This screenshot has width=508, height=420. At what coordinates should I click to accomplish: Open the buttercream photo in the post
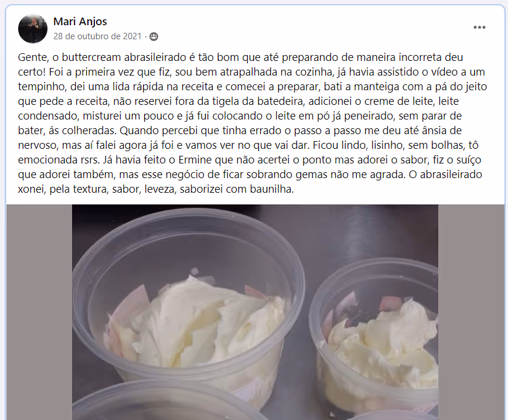click(255, 312)
